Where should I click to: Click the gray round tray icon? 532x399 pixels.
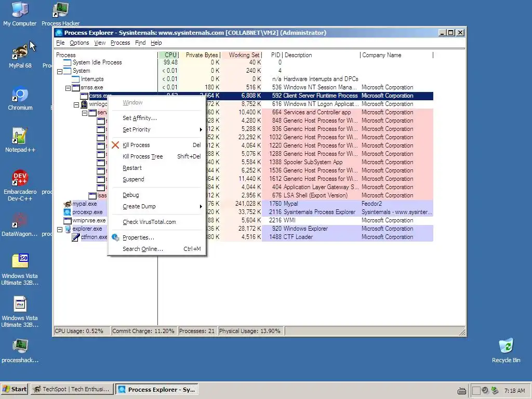point(485,391)
